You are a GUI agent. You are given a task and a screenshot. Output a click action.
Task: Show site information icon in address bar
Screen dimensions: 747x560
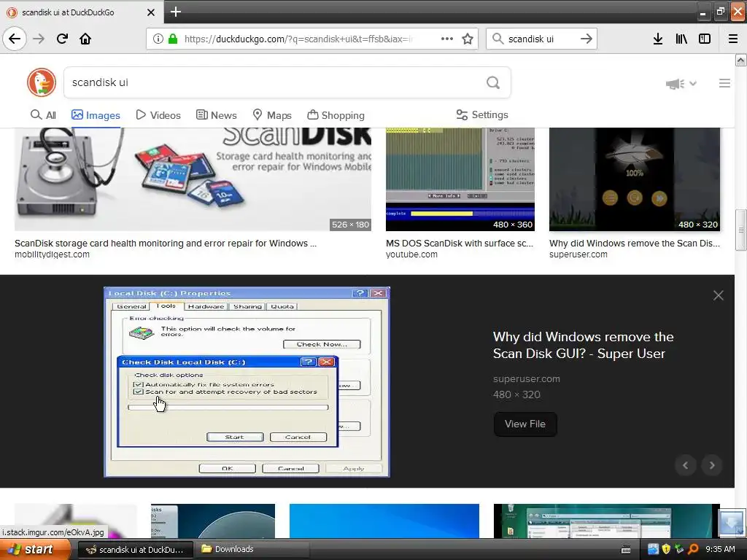coord(158,39)
